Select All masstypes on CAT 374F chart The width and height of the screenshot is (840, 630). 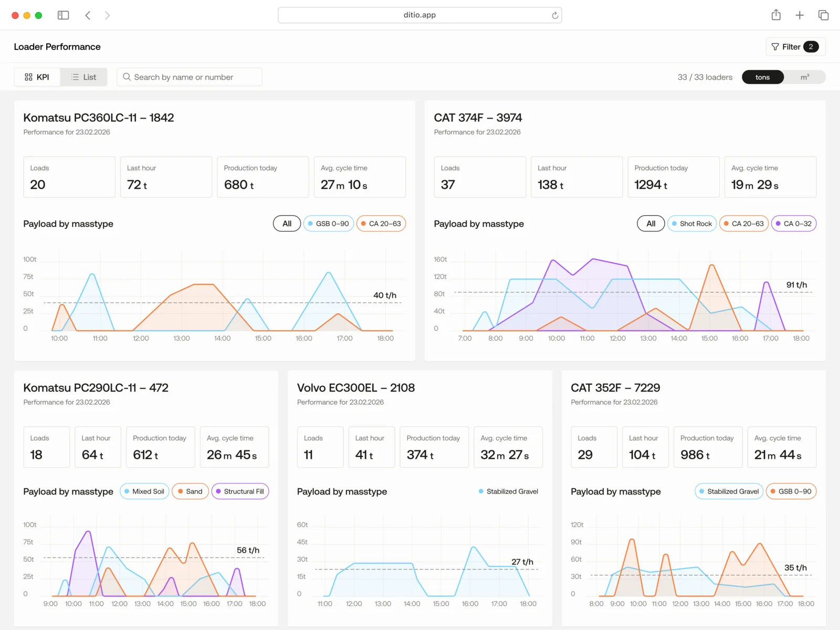pyautogui.click(x=650, y=223)
